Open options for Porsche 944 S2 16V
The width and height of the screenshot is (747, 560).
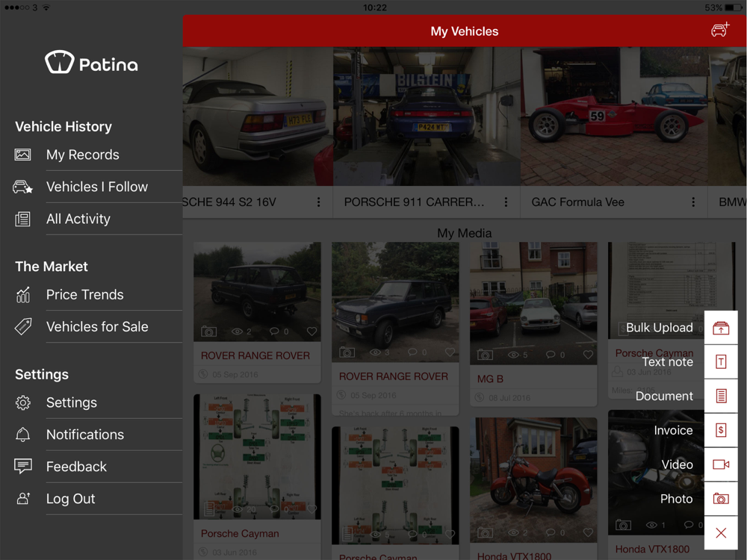(x=319, y=202)
